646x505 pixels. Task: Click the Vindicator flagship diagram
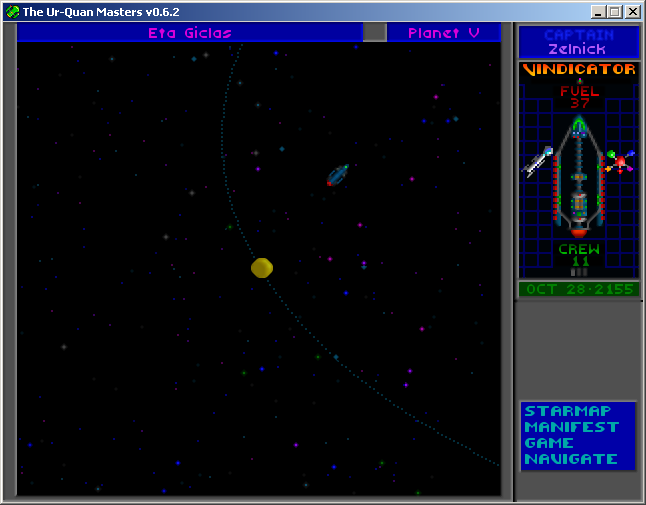579,177
